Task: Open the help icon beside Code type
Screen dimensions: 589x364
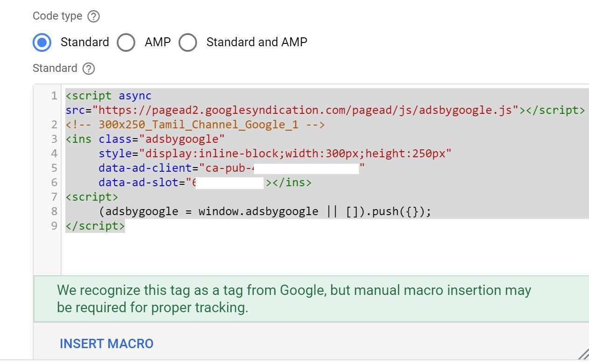Action: [94, 16]
